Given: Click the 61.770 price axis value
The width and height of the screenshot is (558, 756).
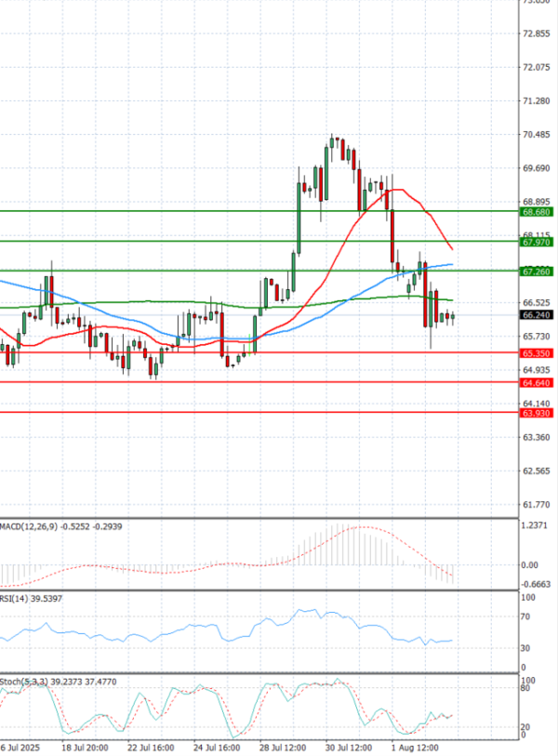Looking at the screenshot, I should (537, 505).
